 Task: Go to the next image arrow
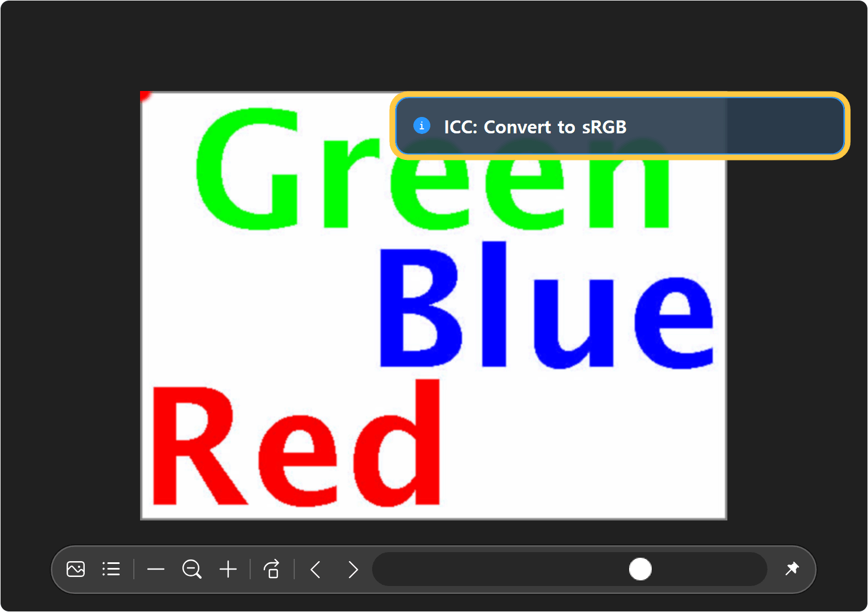coord(353,569)
